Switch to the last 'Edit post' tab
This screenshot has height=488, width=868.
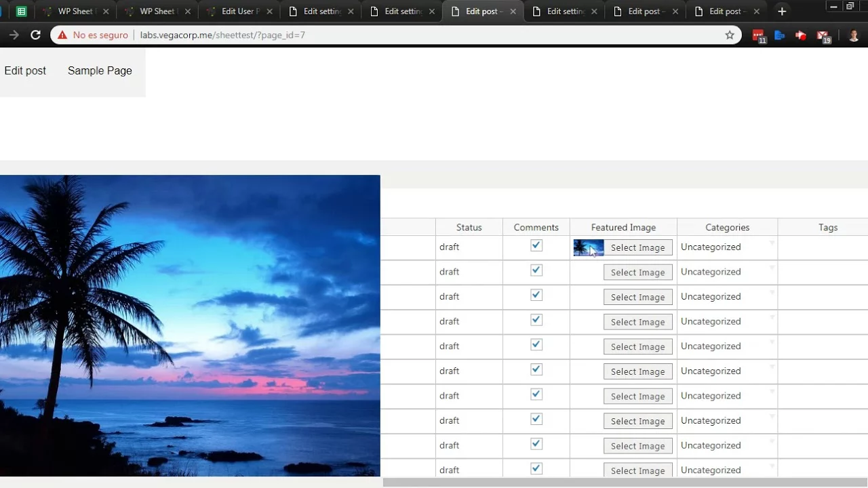pyautogui.click(x=727, y=12)
